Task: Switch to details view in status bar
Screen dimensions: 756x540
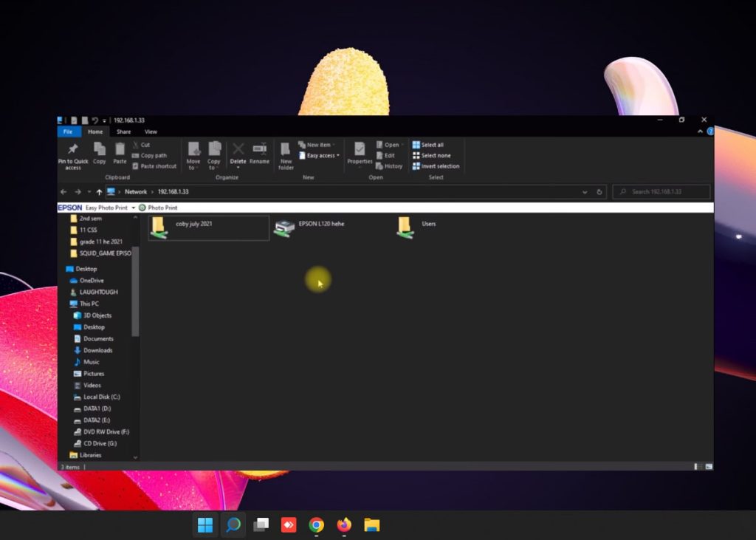Action: [x=698, y=467]
